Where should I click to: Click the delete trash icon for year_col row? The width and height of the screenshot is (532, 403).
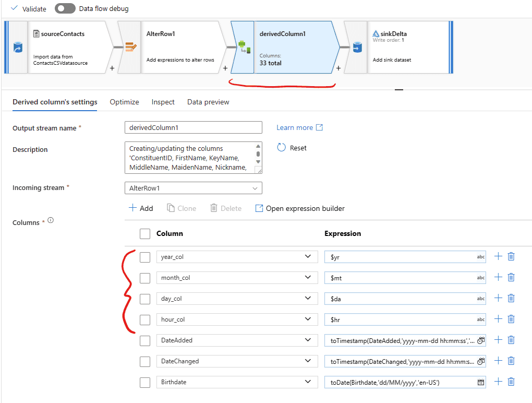511,256
